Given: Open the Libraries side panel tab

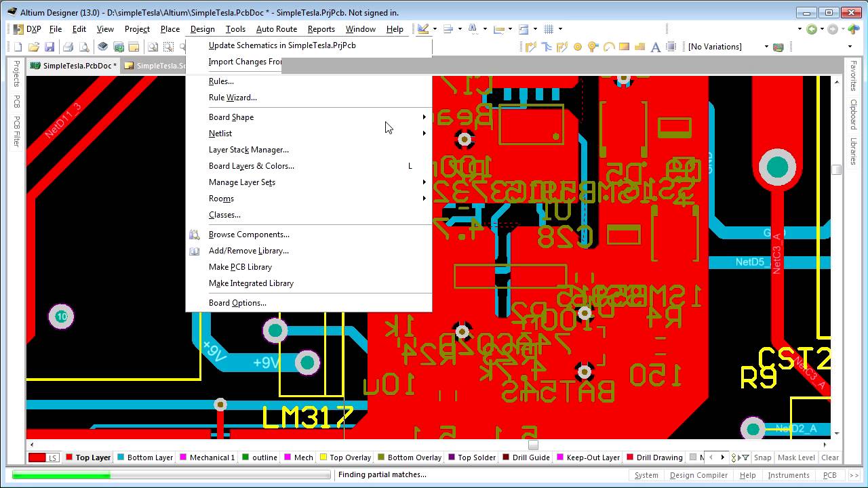Looking at the screenshot, I should pyautogui.click(x=854, y=151).
